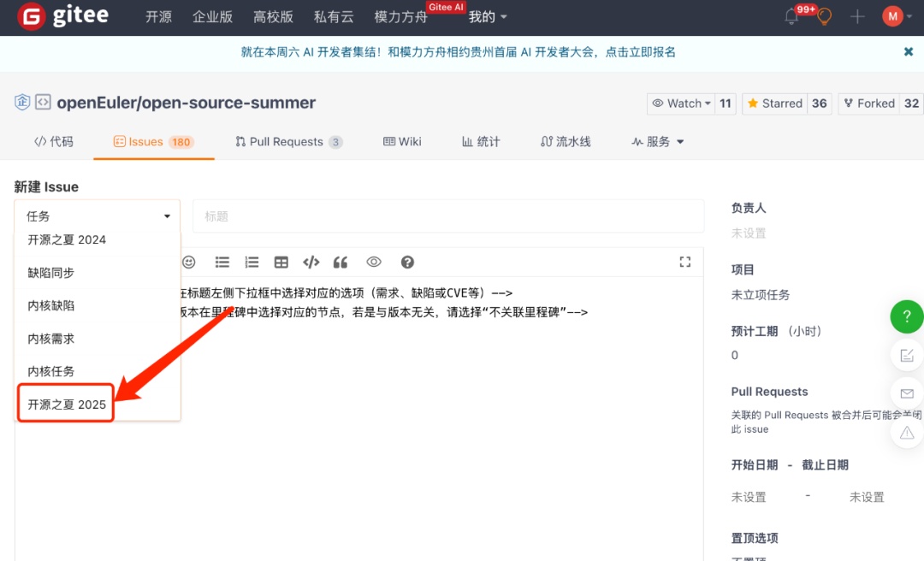Image resolution: width=924 pixels, height=561 pixels.
Task: Expand the editor to fullscreen
Action: click(684, 262)
